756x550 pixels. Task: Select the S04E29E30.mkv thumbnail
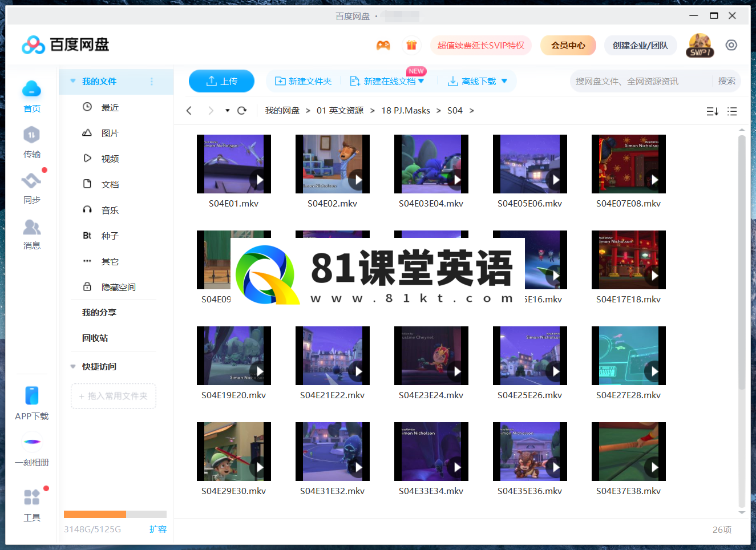click(x=234, y=452)
